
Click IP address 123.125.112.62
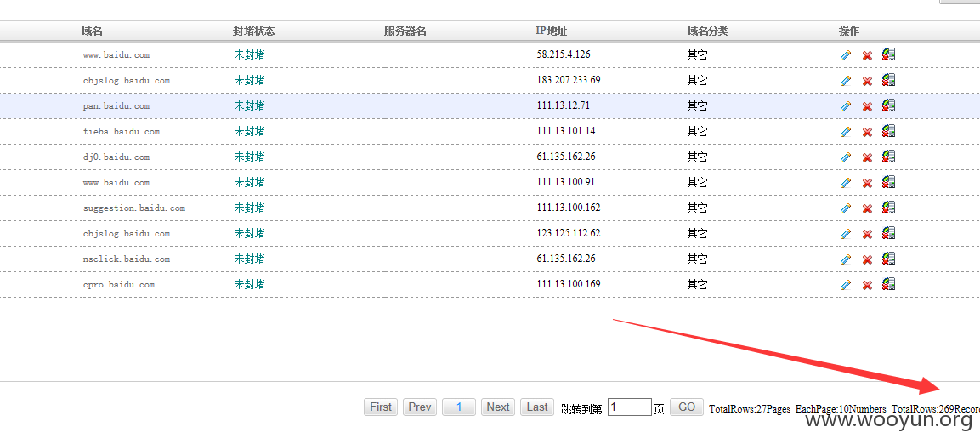coord(568,233)
